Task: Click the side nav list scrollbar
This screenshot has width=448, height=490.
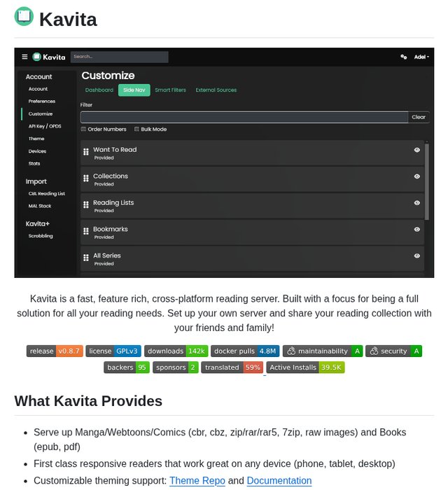Action: tap(426, 182)
